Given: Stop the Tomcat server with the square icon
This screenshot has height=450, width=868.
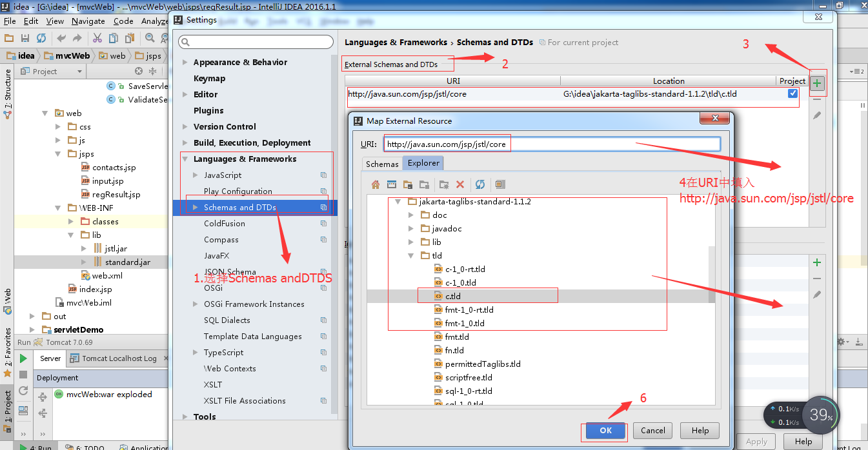Looking at the screenshot, I should (x=23, y=375).
